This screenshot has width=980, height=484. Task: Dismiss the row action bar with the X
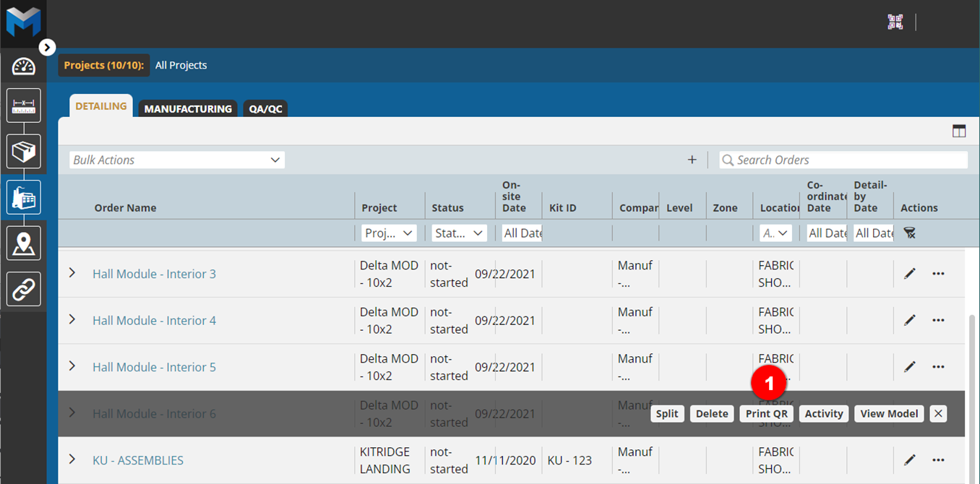[x=938, y=413]
